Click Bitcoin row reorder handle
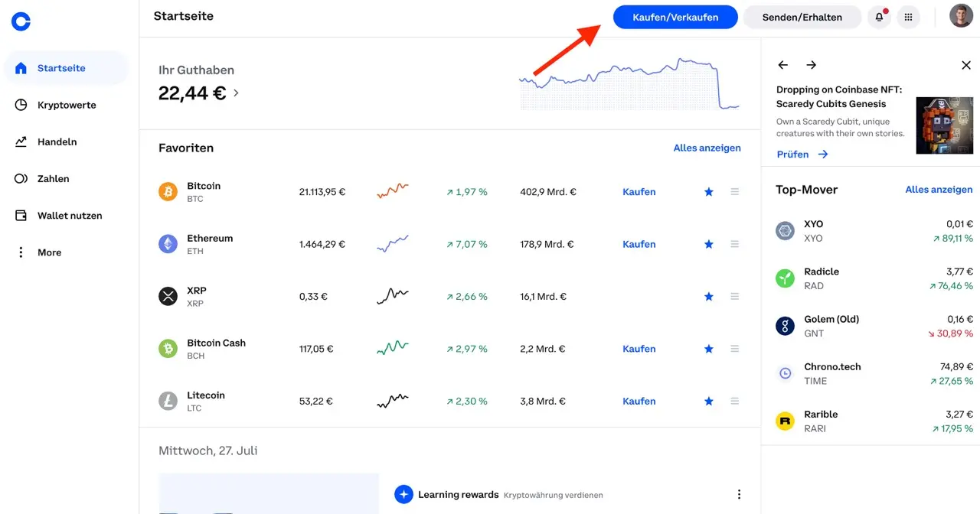Screen dimensions: 980x514 (x=734, y=192)
